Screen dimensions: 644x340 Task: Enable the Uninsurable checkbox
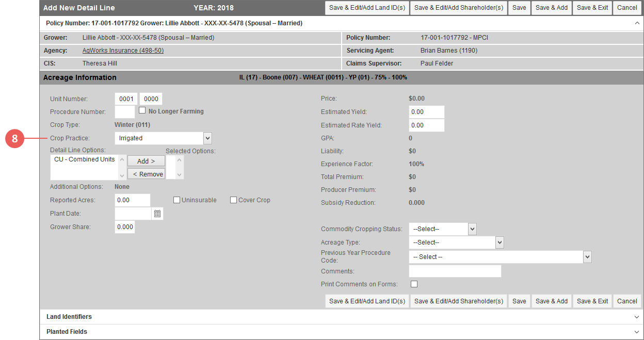click(x=176, y=200)
